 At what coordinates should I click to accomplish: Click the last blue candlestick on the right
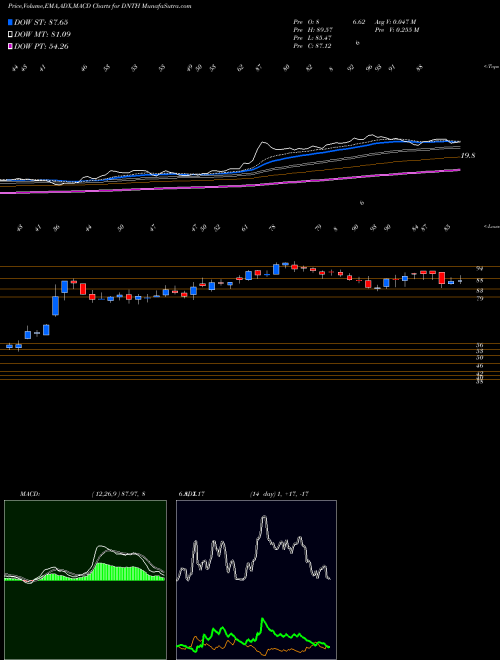(460, 281)
